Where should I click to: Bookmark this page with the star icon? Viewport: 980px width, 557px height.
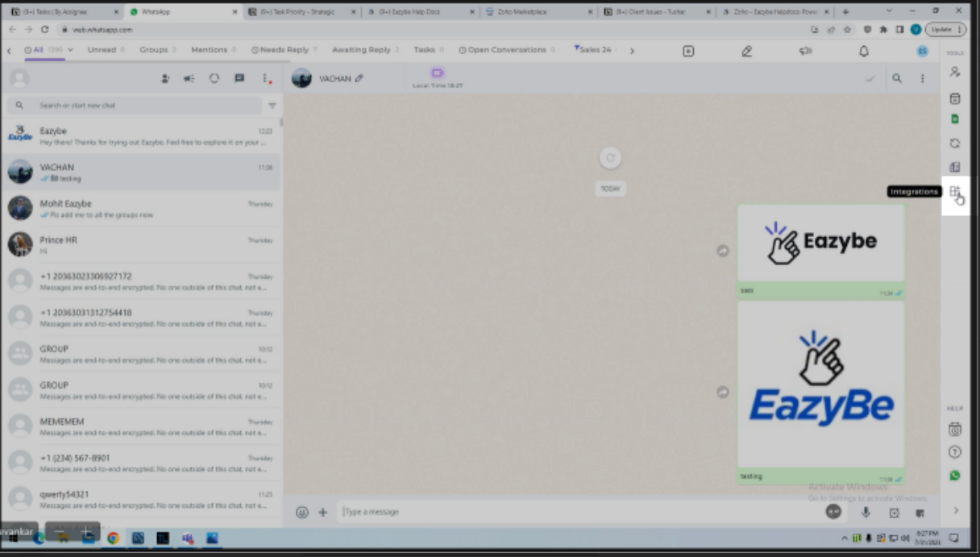click(x=846, y=29)
